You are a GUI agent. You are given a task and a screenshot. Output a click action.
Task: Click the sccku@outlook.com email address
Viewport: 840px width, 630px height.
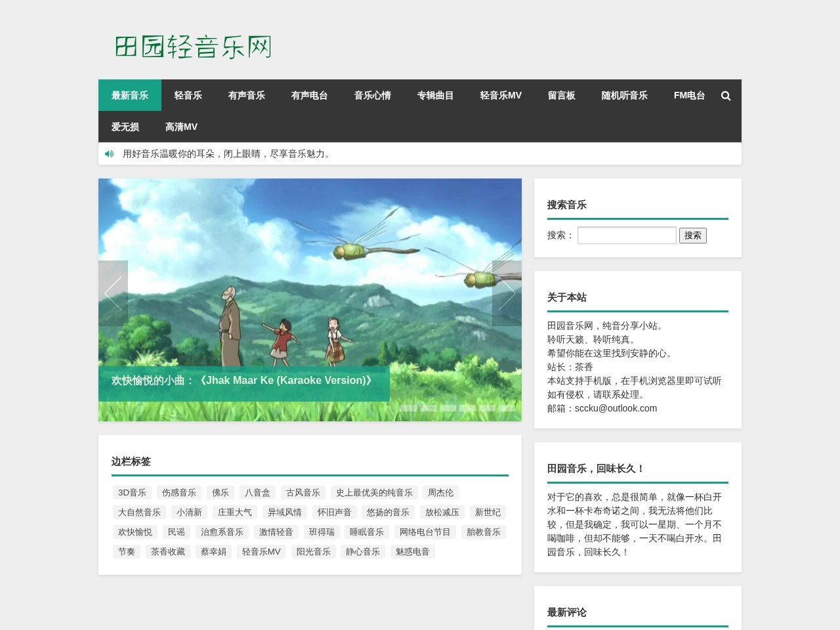[616, 408]
